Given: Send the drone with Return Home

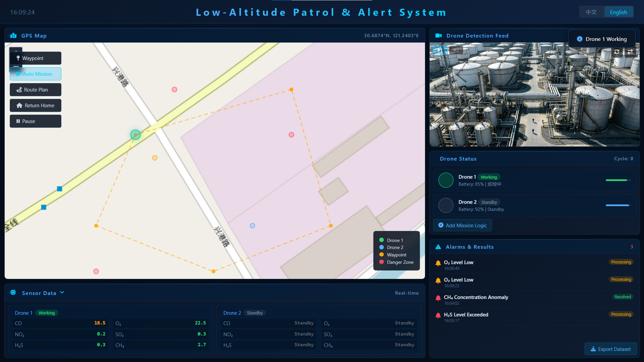Looking at the screenshot, I should pyautogui.click(x=36, y=105).
